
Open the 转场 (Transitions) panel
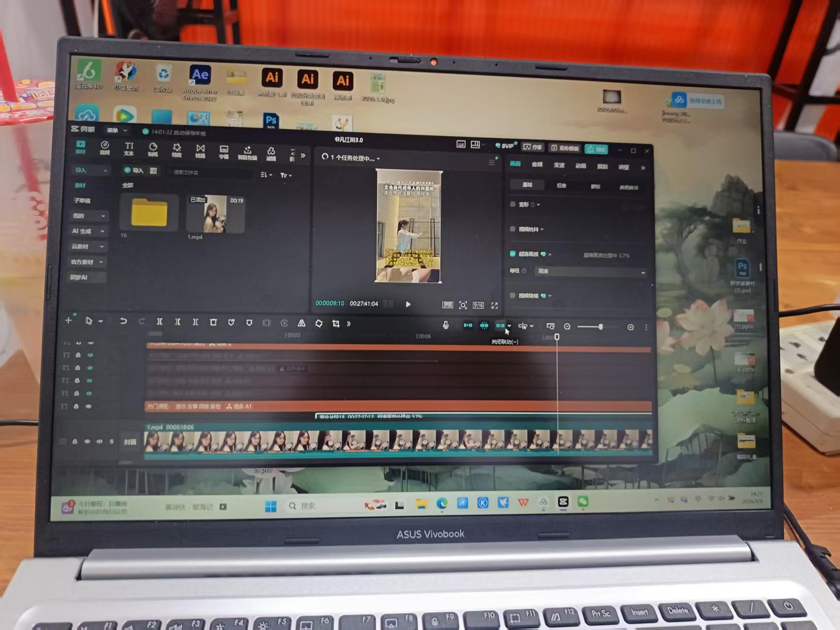point(200,151)
